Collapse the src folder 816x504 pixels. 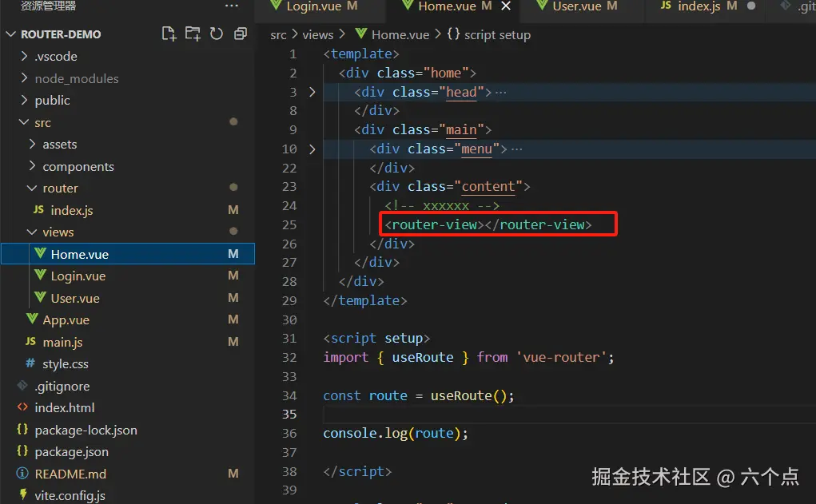(x=23, y=122)
